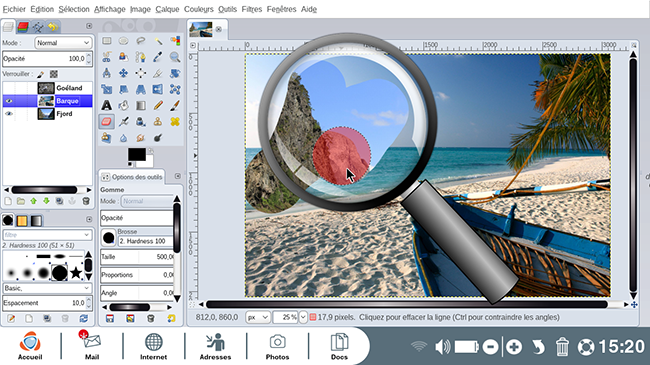The image size is (650, 365).
Task: Save tool options preset
Action: (x=110, y=318)
